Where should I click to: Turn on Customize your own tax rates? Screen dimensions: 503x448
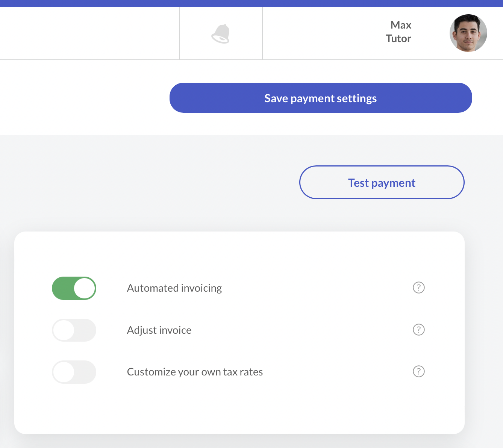74,372
